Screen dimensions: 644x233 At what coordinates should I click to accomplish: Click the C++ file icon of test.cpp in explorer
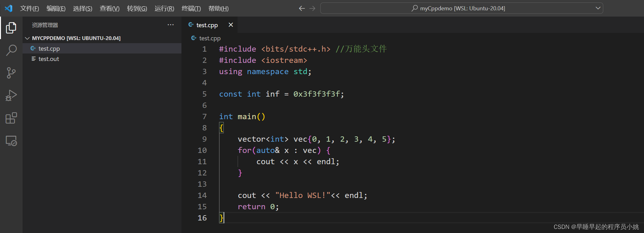tap(33, 48)
